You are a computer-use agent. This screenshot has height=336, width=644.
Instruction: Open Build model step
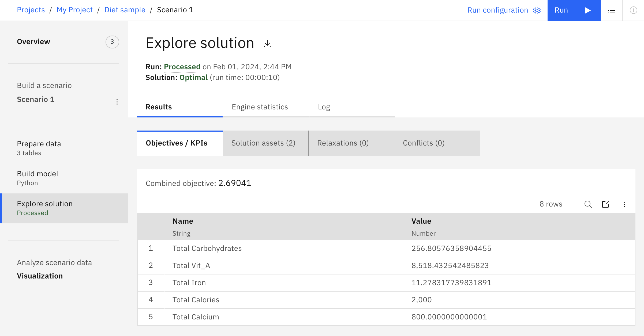[64, 178]
